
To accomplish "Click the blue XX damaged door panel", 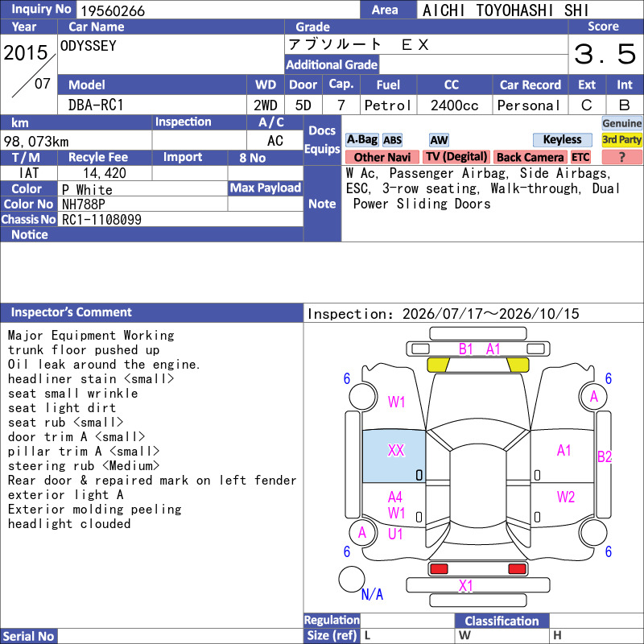I will [x=394, y=456].
